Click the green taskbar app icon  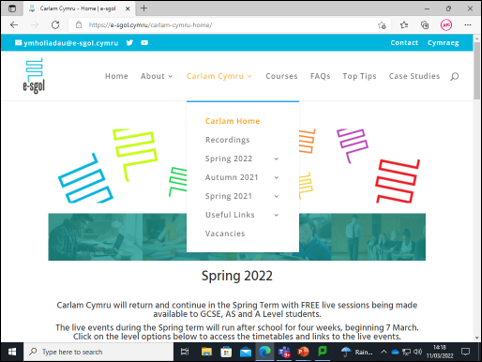tap(322, 351)
